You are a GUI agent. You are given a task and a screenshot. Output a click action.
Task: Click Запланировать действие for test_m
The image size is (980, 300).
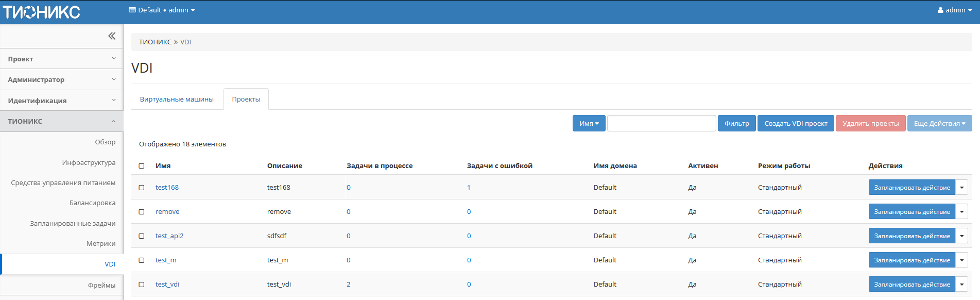tap(912, 260)
